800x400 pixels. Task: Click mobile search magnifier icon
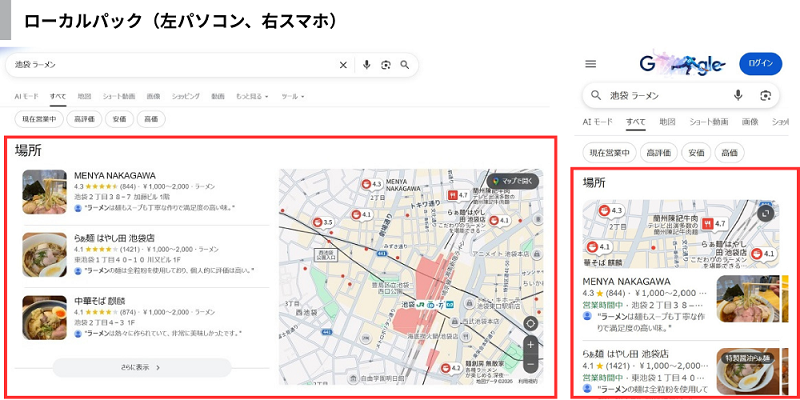pyautogui.click(x=596, y=95)
